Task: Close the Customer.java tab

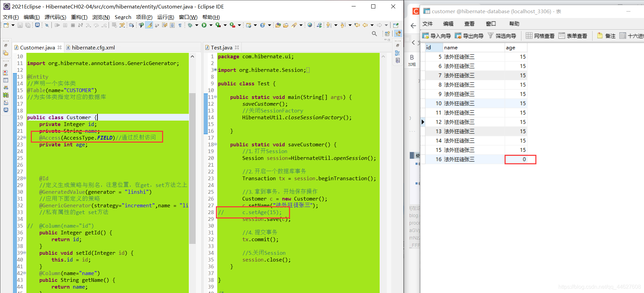Action: (x=60, y=47)
